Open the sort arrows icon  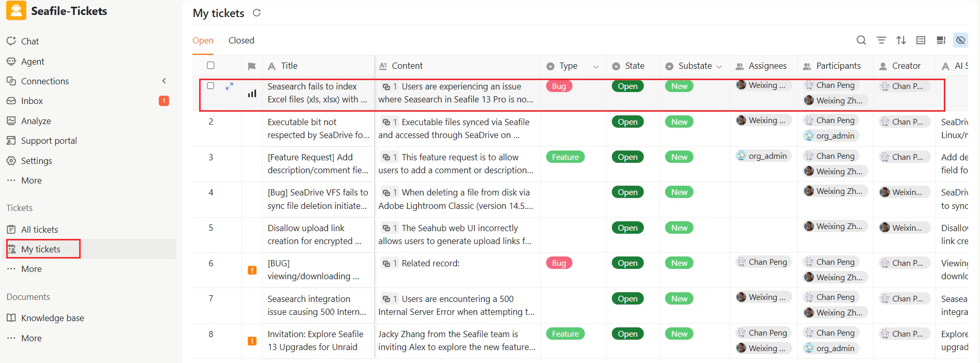tap(901, 40)
